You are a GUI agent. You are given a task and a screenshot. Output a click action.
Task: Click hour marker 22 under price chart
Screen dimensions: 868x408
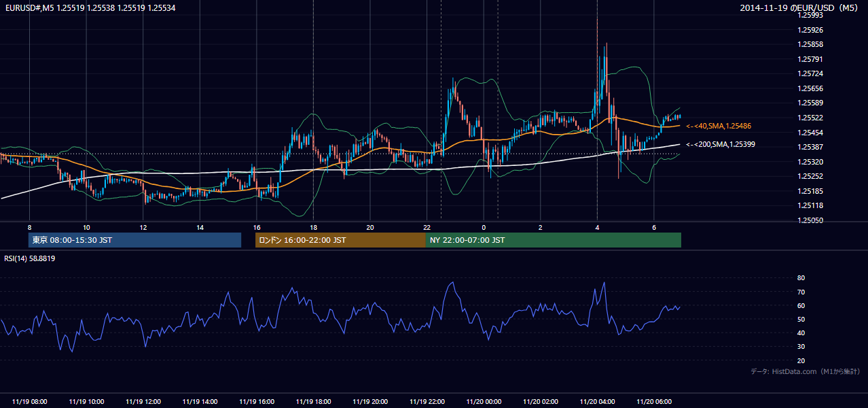[427, 227]
